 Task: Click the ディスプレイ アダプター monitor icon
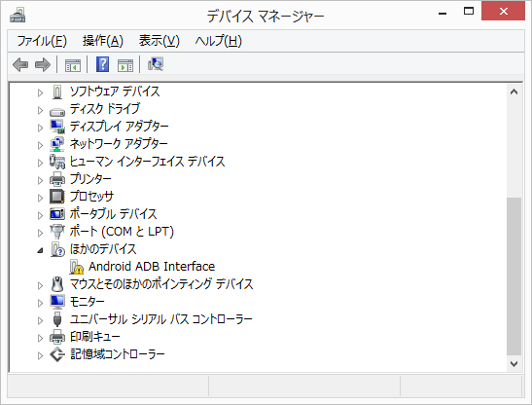57,127
